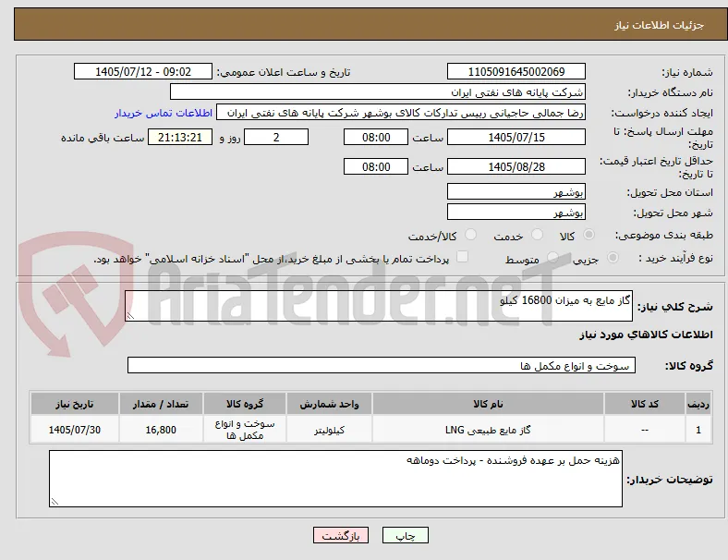Click the label نوع فرآیند خرید
Image resolution: width=728 pixels, height=560 pixels.
675,258
